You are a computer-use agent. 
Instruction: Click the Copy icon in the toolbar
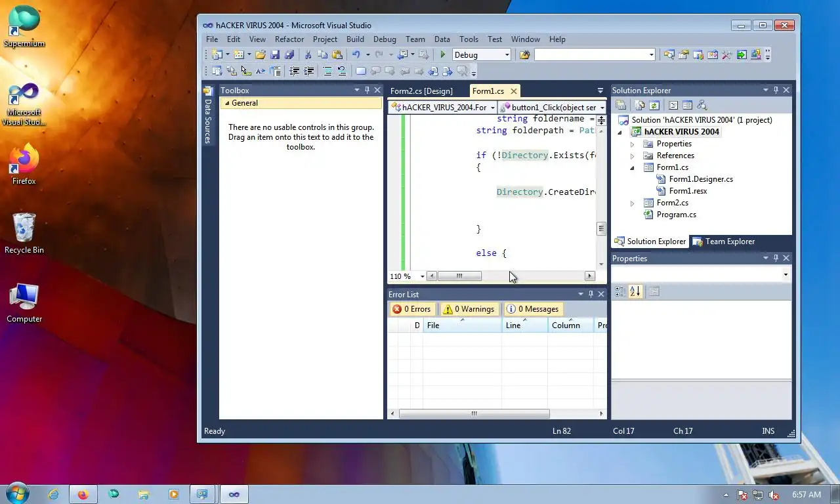tap(322, 55)
